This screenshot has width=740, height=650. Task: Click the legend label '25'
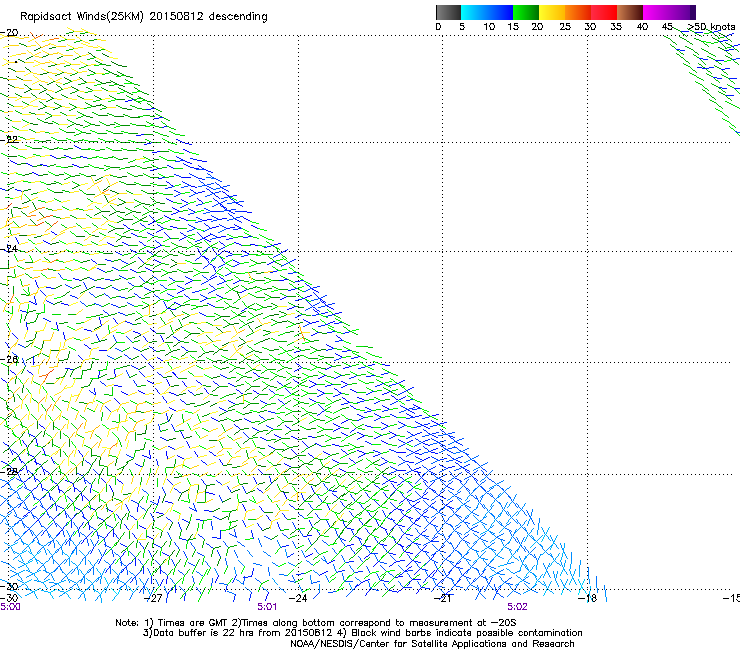pyautogui.click(x=565, y=27)
